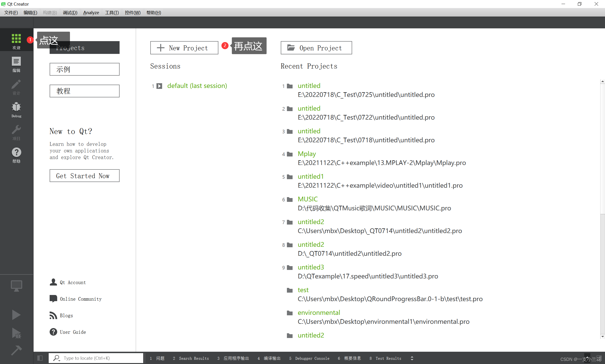Open the 2 Search Results pane

(191, 358)
